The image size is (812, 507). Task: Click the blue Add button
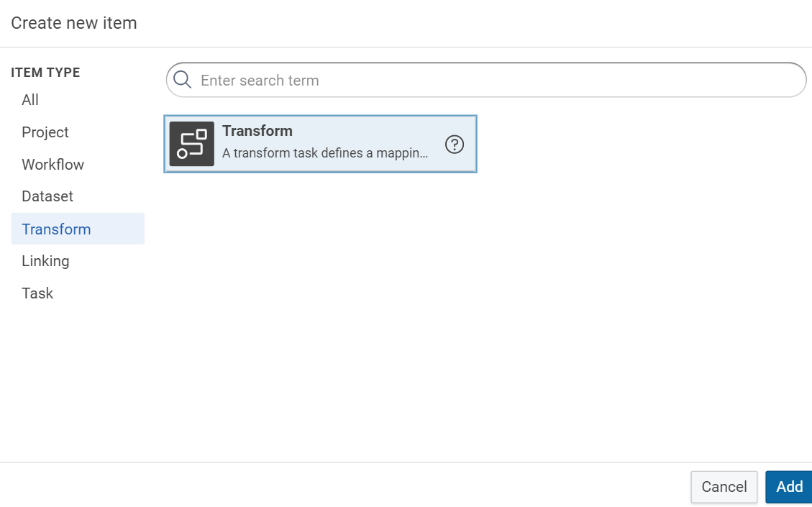point(789,487)
